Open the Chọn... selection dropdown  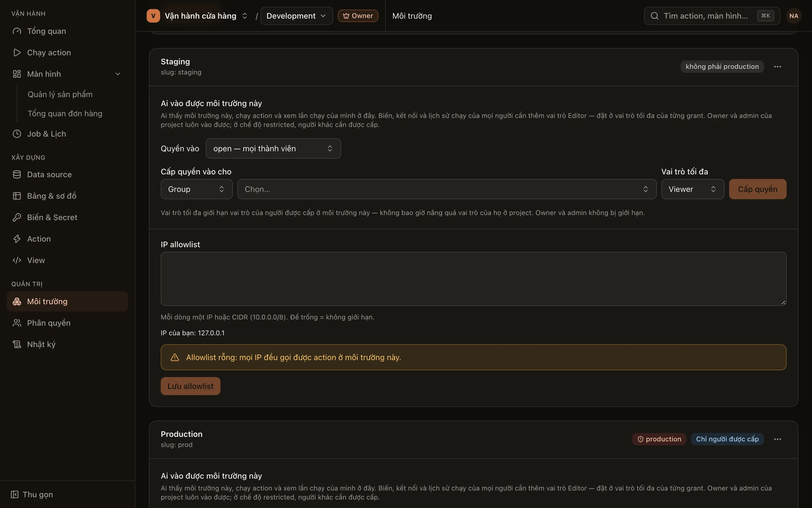point(447,189)
